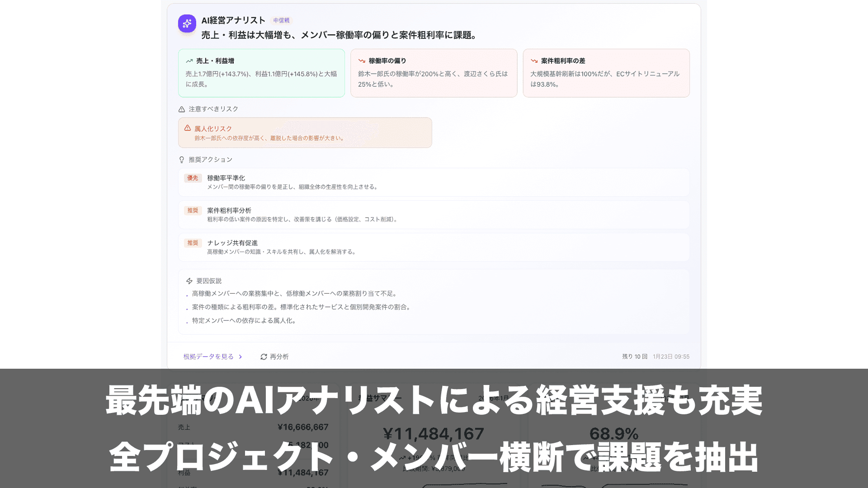Click the 優先 badge on 稼働率平準化

193,178
